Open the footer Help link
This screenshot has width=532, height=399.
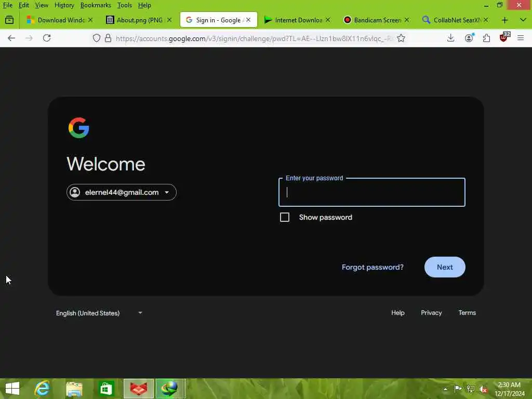coord(397,312)
